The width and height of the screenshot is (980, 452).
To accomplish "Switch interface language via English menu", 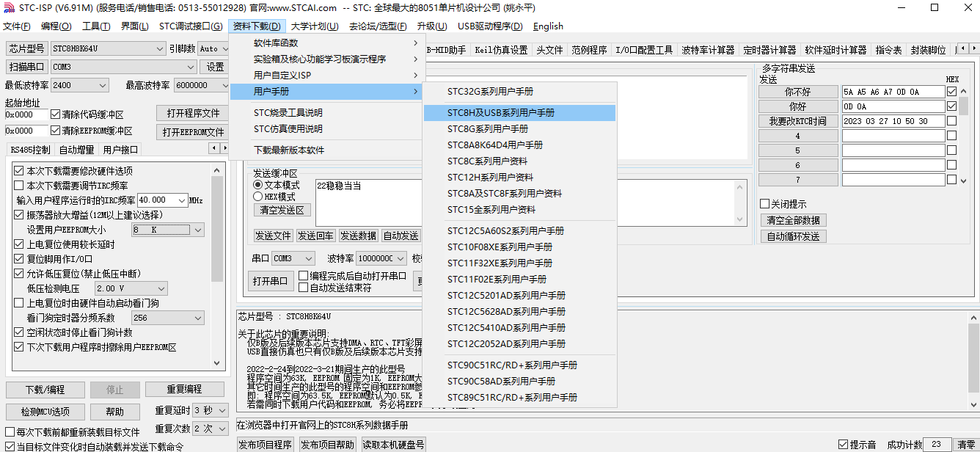I will tap(548, 26).
